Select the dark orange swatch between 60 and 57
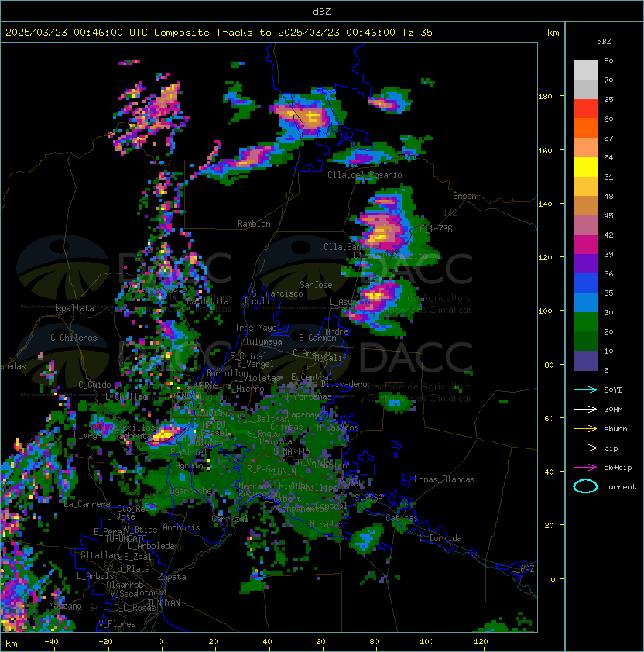The height and width of the screenshot is (652, 644). (x=585, y=128)
